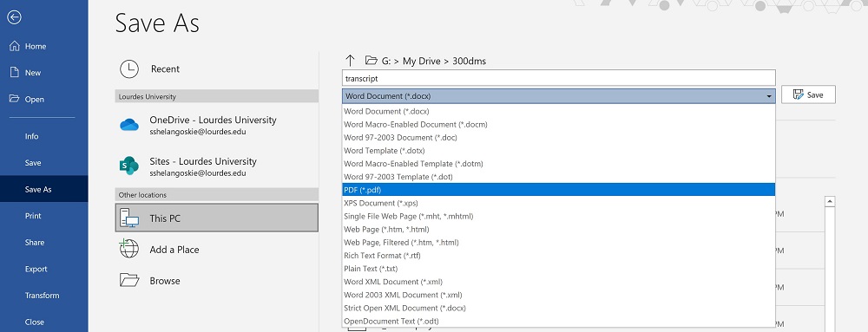
Task: Select XPS Document (*.xps) file type
Action: (x=558, y=203)
